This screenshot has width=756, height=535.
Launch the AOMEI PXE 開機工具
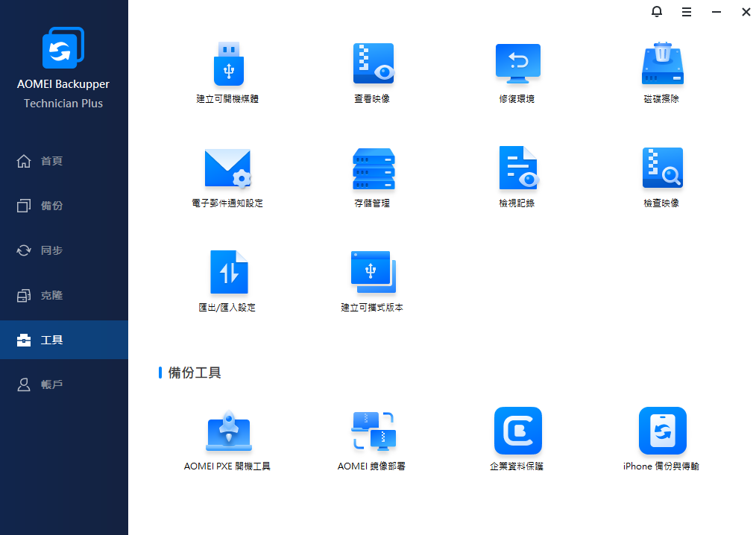(227, 440)
